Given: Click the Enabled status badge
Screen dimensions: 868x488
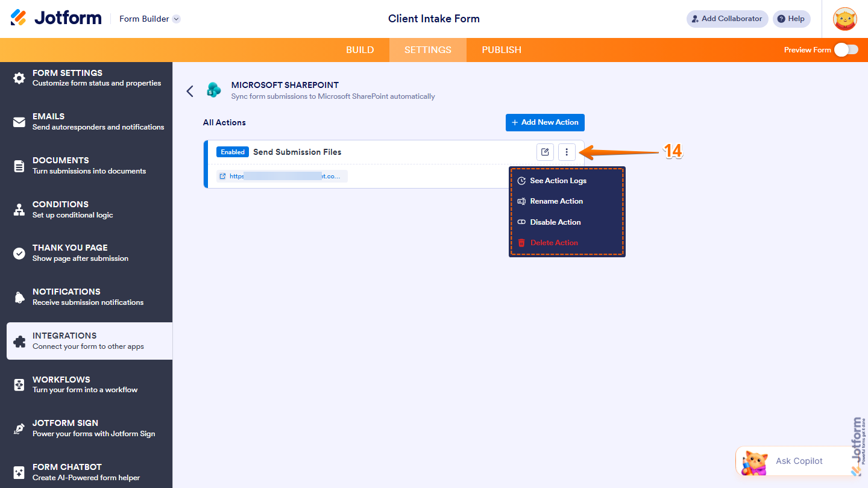Looking at the screenshot, I should [232, 152].
